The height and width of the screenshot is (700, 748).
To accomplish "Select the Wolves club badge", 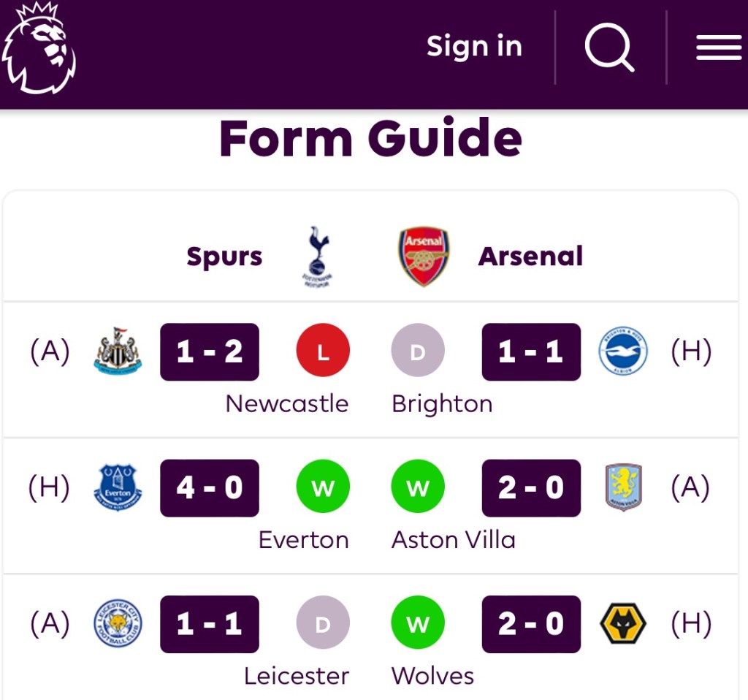I will coord(623,624).
